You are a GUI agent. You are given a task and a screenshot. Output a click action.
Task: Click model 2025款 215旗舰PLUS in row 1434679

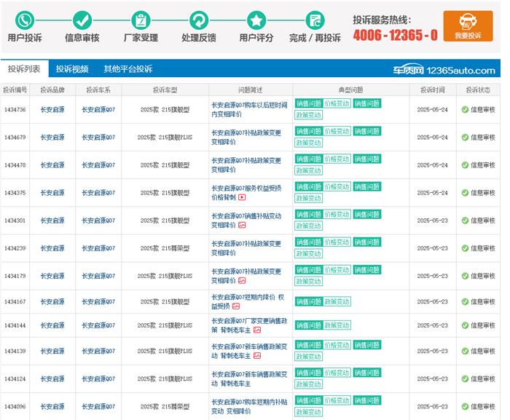[x=165, y=138]
